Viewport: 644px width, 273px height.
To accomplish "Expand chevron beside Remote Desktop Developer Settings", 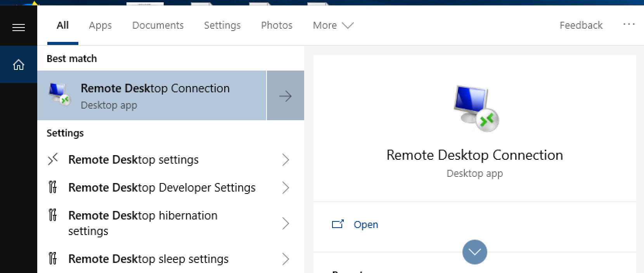I will pos(286,188).
